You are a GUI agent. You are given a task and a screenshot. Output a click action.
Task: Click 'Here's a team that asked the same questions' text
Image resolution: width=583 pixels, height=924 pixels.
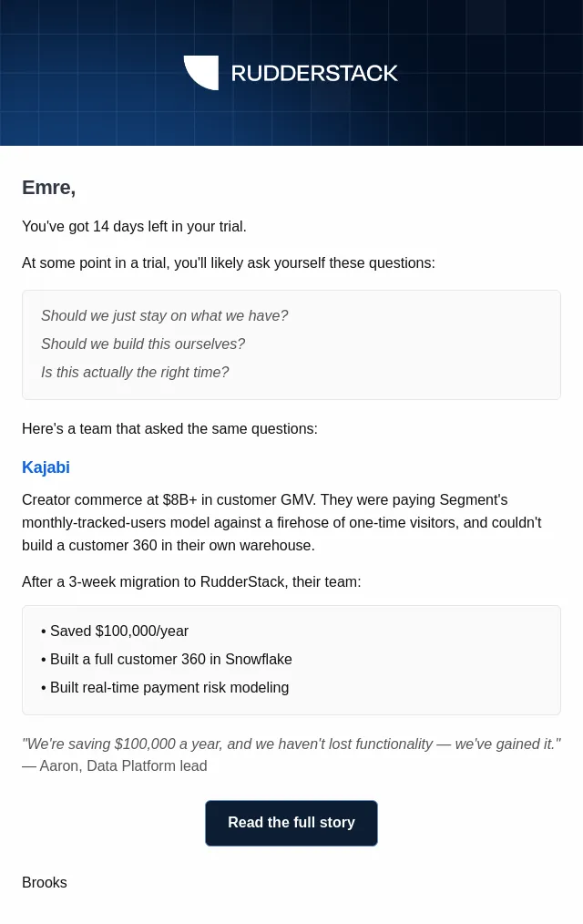coord(169,429)
